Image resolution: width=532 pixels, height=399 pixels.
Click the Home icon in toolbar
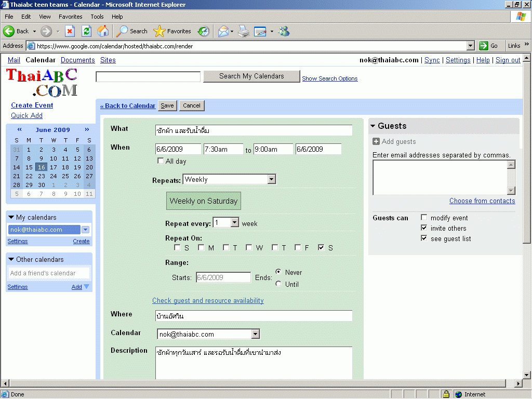pyautogui.click(x=103, y=31)
